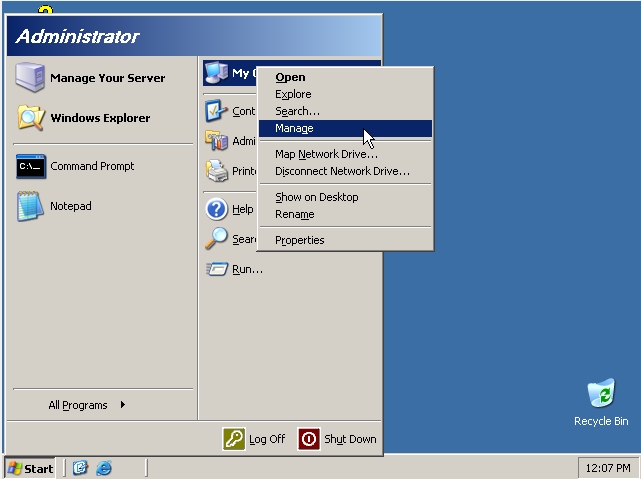Click the Notepad text label
The height and width of the screenshot is (479, 641).
pos(71,206)
